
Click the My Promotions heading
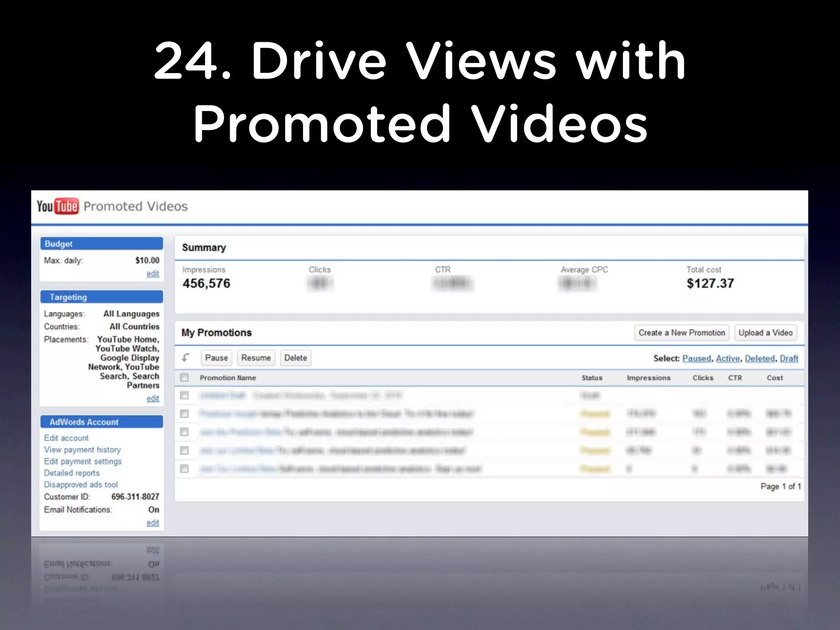[217, 333]
